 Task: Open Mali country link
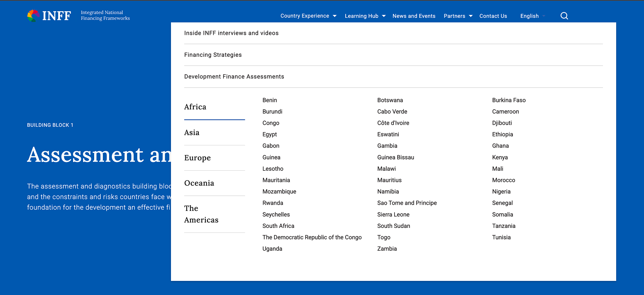coord(498,169)
